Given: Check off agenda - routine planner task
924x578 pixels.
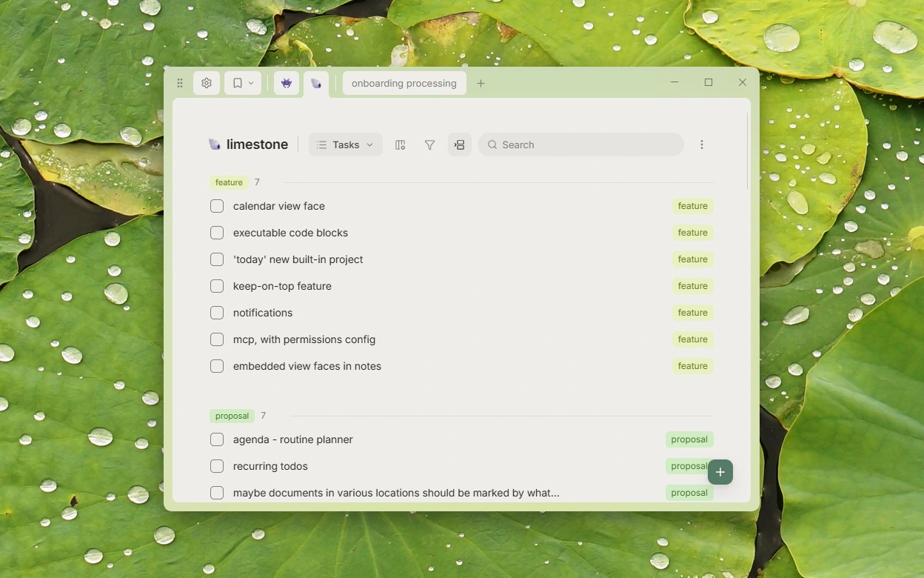Looking at the screenshot, I should [217, 439].
